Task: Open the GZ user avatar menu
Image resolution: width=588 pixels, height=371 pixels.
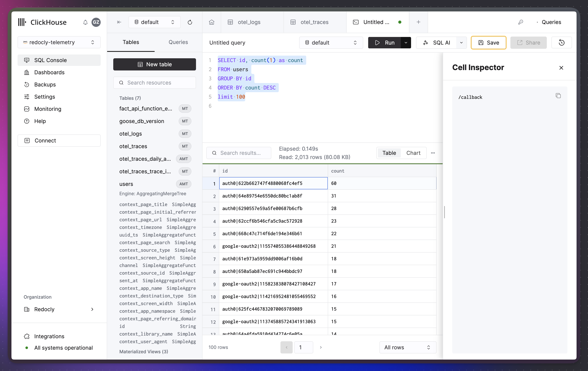Action: pyautogui.click(x=96, y=22)
